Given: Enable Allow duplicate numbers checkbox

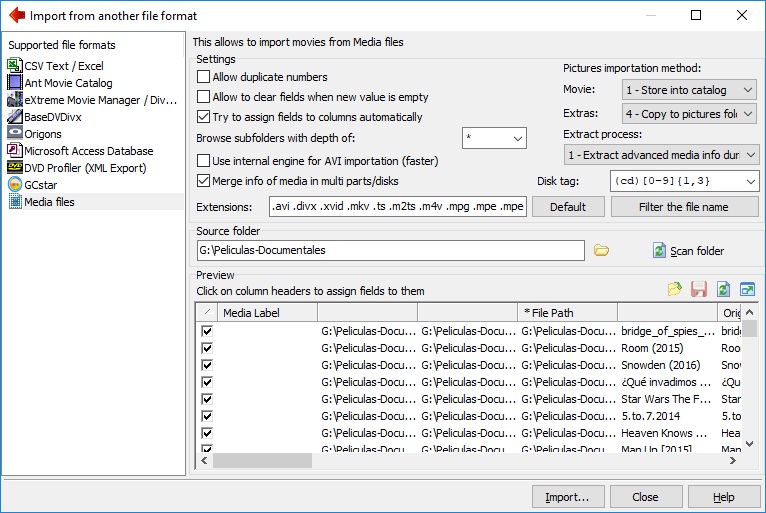Looking at the screenshot, I should click(x=204, y=77).
